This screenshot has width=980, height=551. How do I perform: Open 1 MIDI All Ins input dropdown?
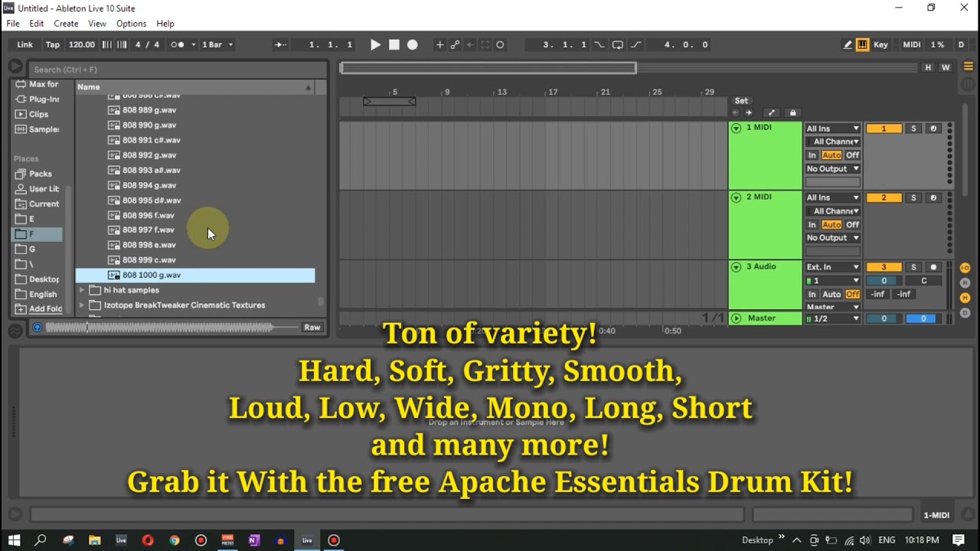coord(833,129)
